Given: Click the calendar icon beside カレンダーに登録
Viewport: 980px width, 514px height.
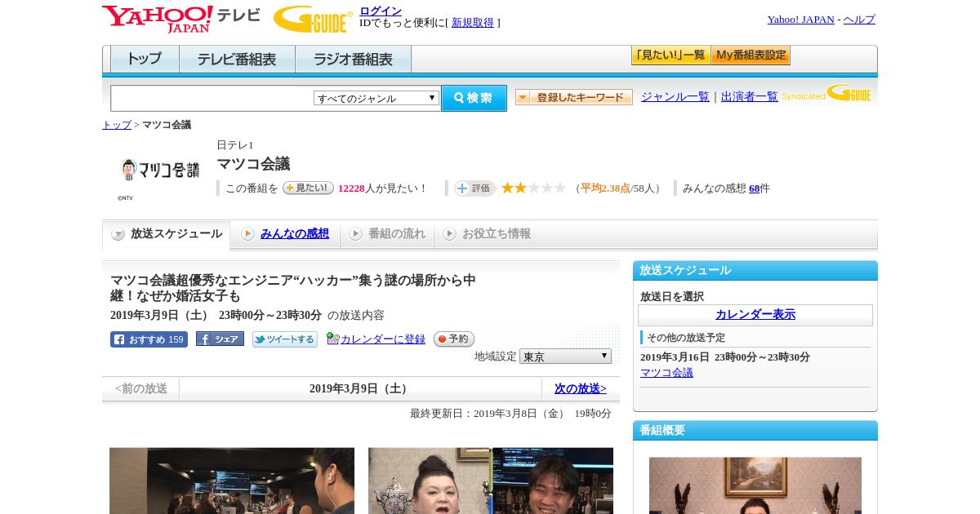Looking at the screenshot, I should (x=332, y=339).
